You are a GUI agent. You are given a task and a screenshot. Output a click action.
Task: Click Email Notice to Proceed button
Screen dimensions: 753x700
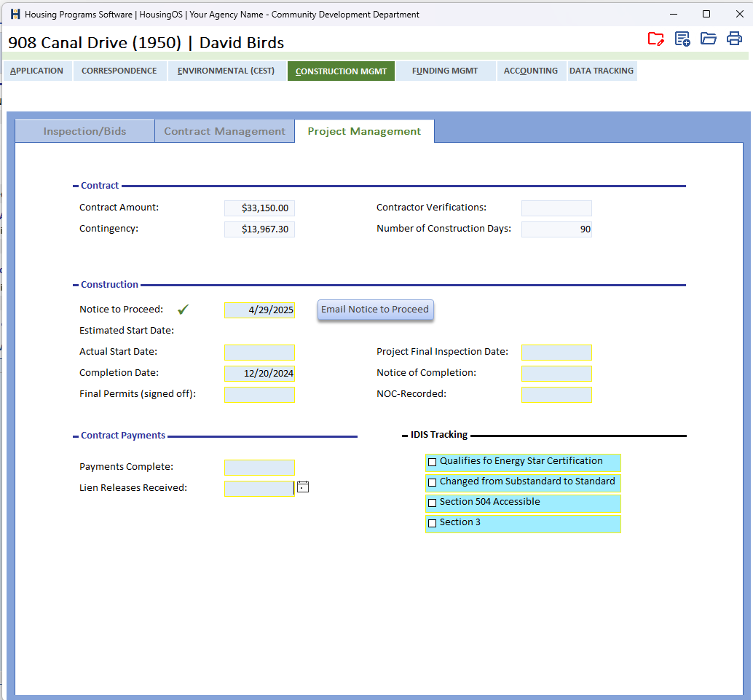(376, 310)
